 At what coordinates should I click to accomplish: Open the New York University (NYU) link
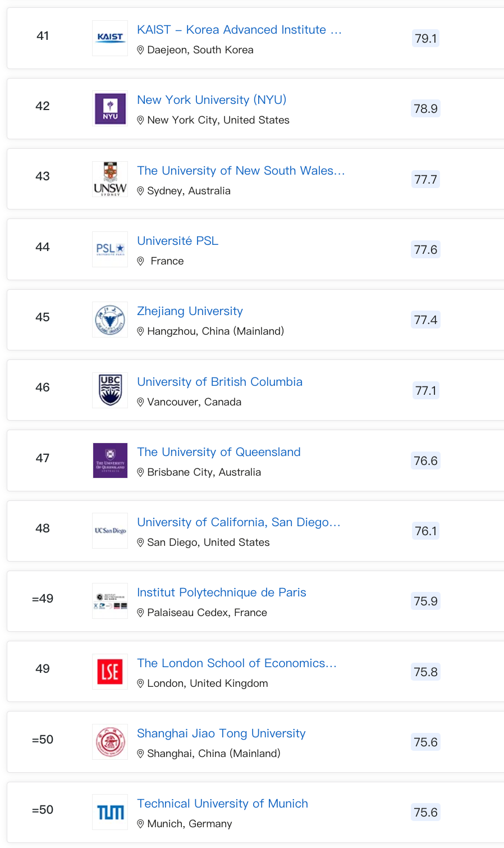212,100
